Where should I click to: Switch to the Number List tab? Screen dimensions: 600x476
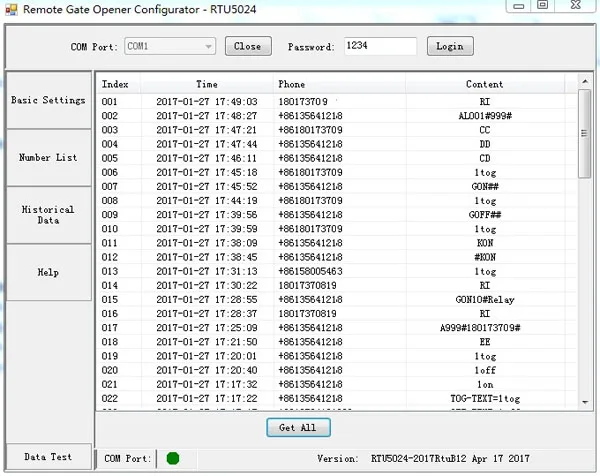(49, 158)
